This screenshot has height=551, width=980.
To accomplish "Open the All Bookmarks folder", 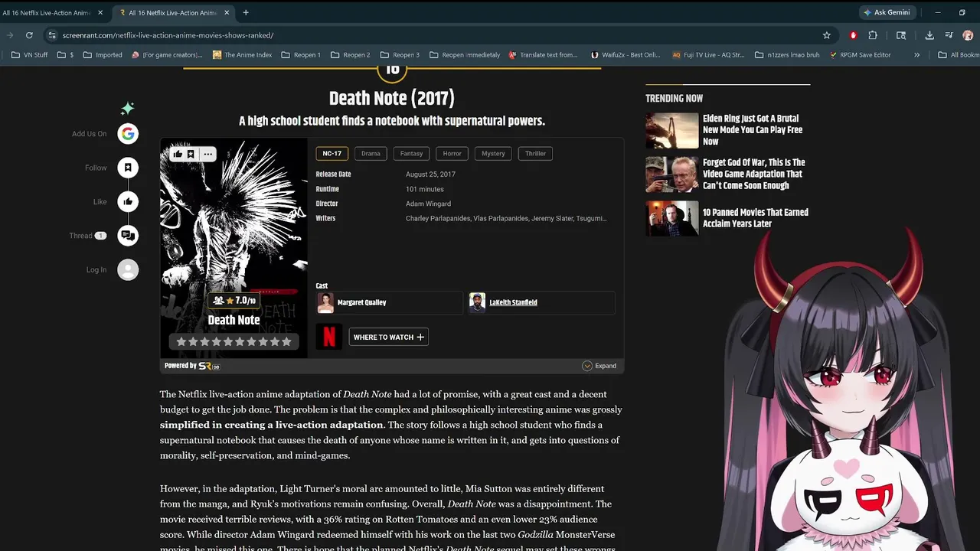I will tap(959, 55).
